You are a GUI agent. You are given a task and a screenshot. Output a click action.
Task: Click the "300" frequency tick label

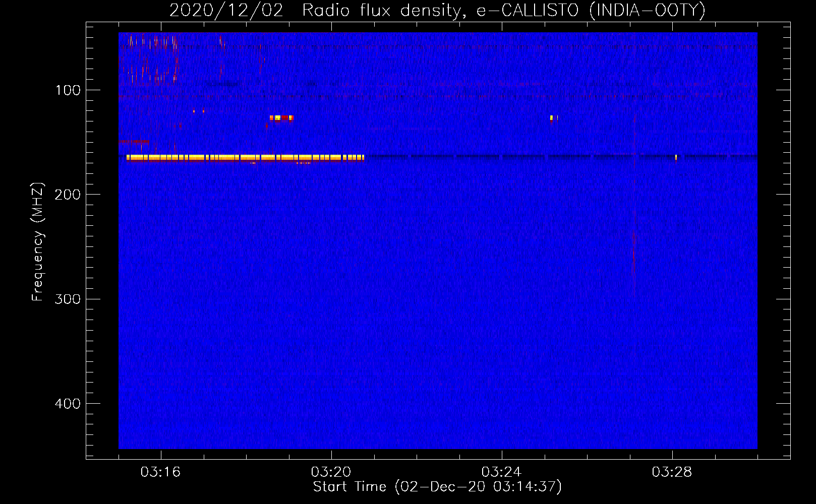(68, 299)
